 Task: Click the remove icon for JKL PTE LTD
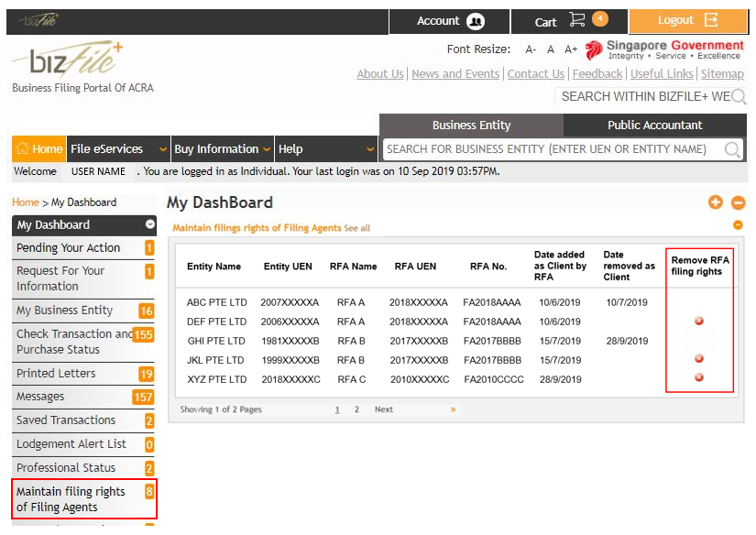(x=699, y=359)
